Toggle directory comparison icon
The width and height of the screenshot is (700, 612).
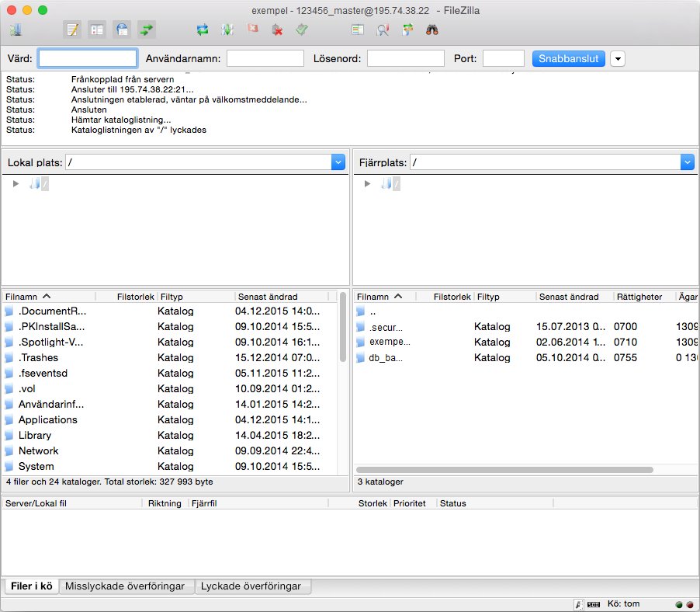click(x=383, y=30)
